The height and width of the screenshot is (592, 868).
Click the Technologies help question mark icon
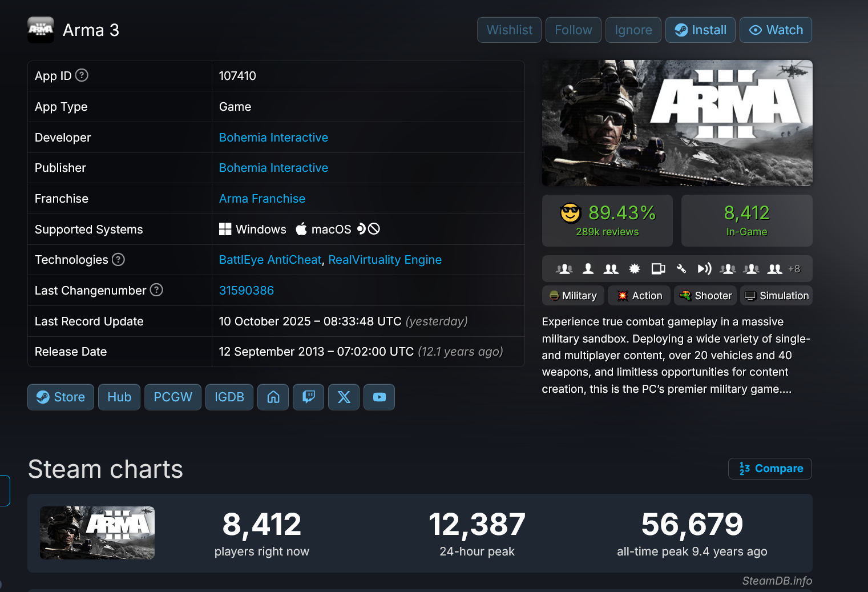point(118,260)
